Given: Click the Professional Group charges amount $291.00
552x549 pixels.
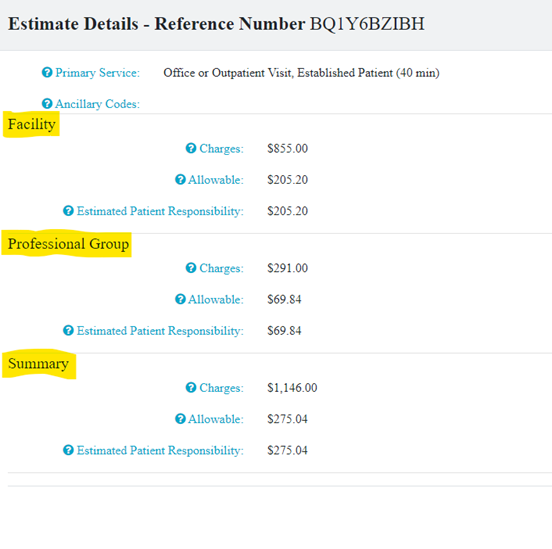Looking at the screenshot, I should (288, 268).
